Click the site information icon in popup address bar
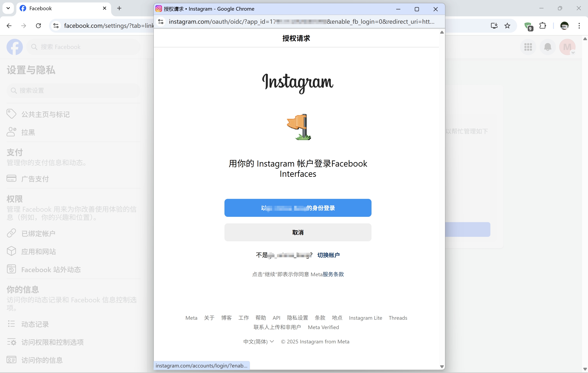This screenshot has height=373, width=588. tap(161, 22)
